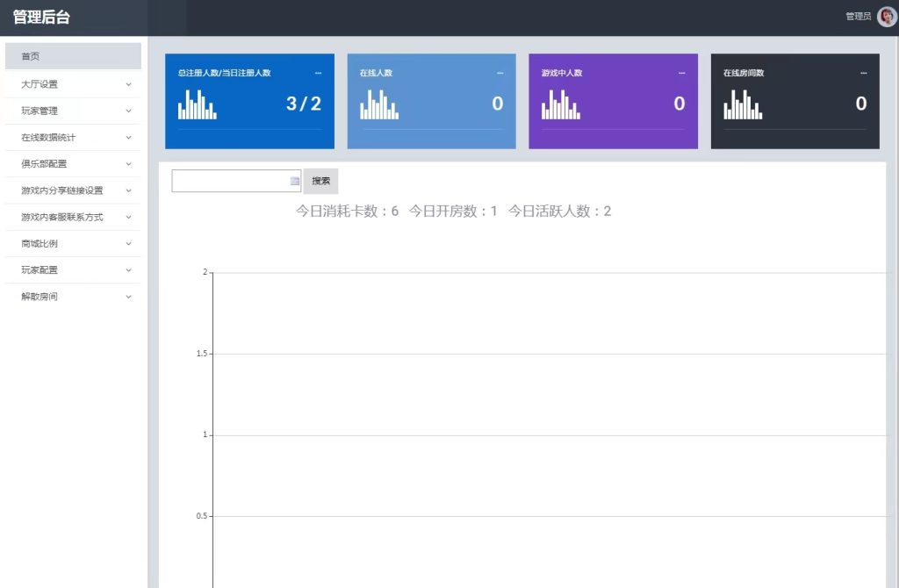The height and width of the screenshot is (588, 899).
Task: Expand the chevron beside 商城比例
Action: [128, 244]
